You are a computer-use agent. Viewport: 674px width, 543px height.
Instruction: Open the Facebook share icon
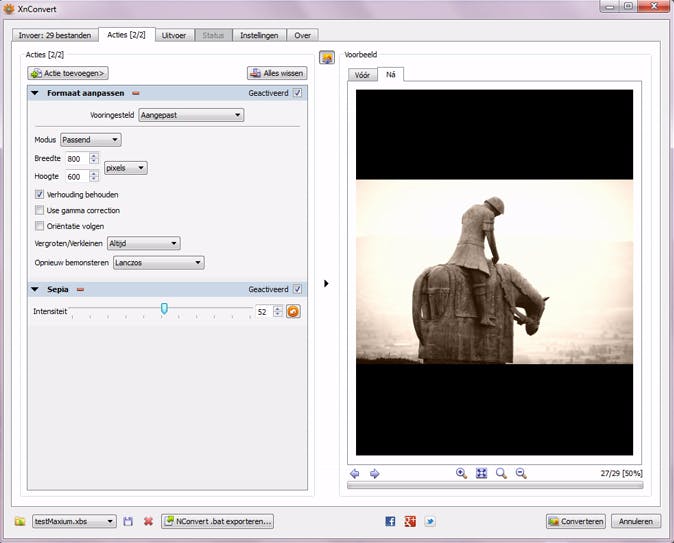390,521
